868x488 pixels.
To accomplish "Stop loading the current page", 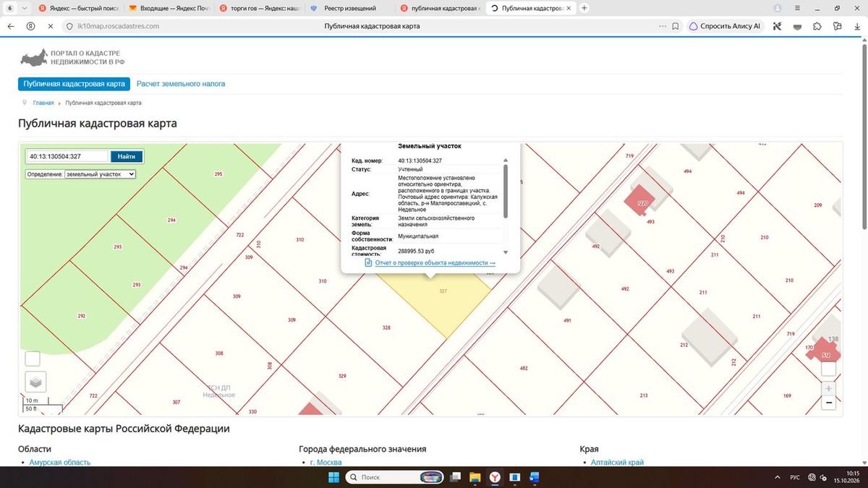I will pyautogui.click(x=50, y=26).
